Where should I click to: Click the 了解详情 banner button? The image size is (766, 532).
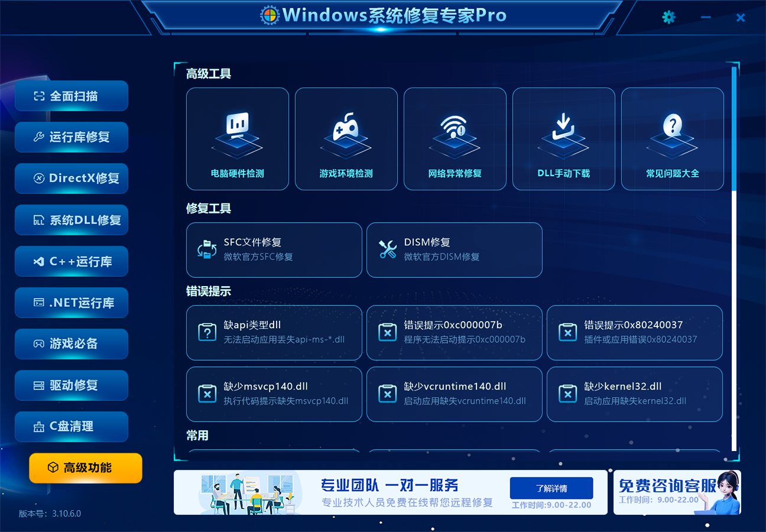[551, 488]
